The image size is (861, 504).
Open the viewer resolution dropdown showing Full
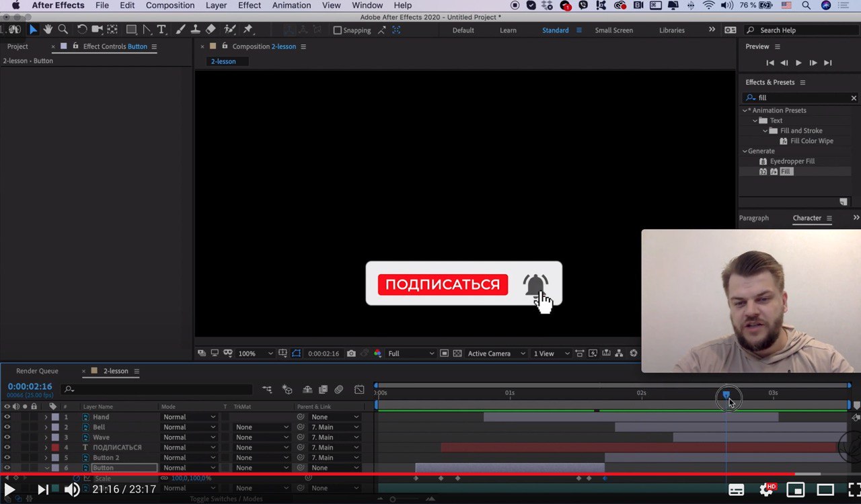click(410, 353)
